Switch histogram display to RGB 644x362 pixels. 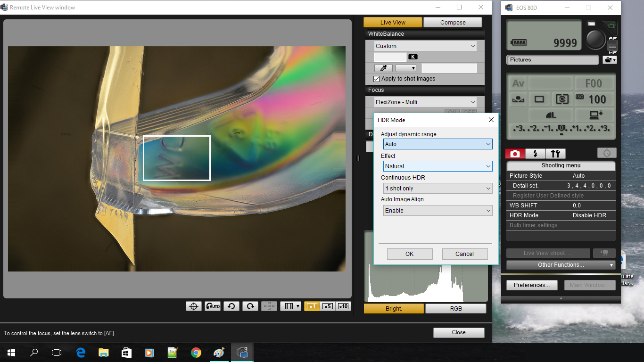[455, 308]
